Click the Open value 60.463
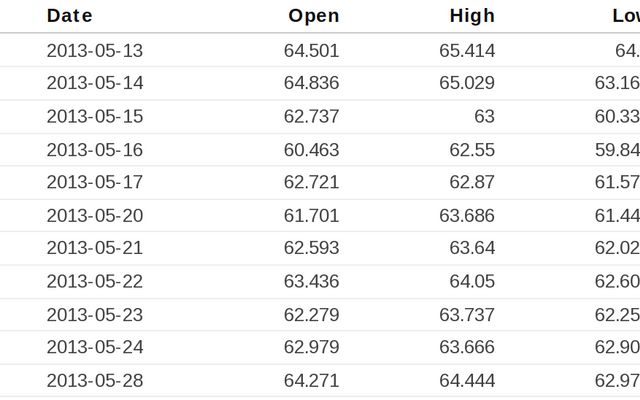 click(311, 150)
